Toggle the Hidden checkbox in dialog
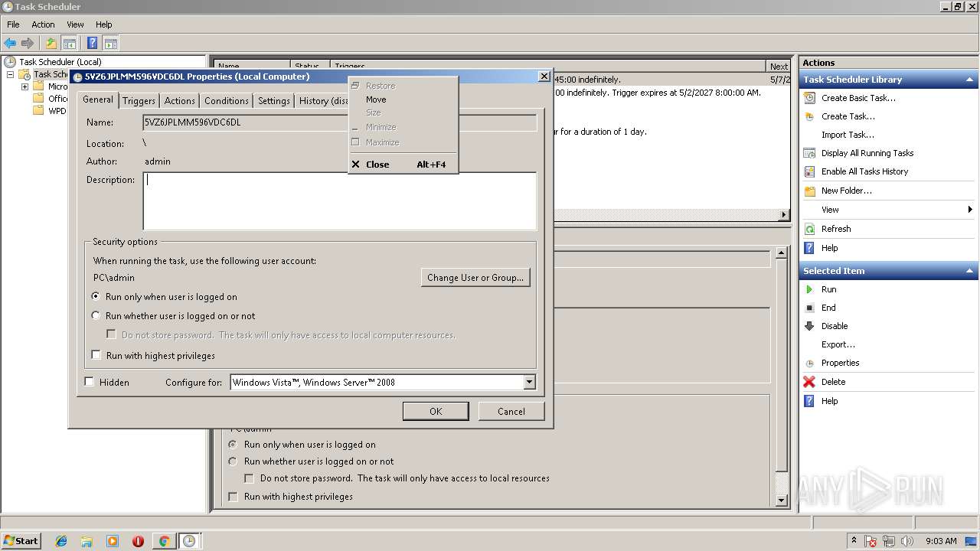 [89, 382]
